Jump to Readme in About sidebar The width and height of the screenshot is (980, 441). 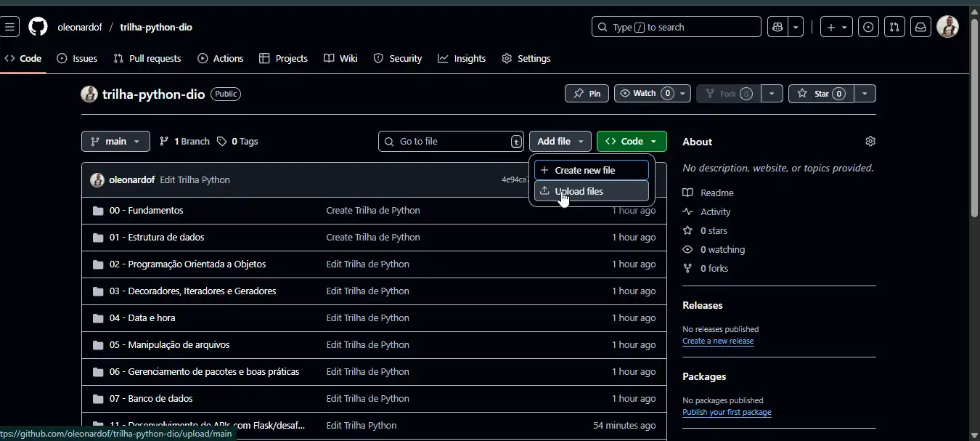[x=708, y=193]
